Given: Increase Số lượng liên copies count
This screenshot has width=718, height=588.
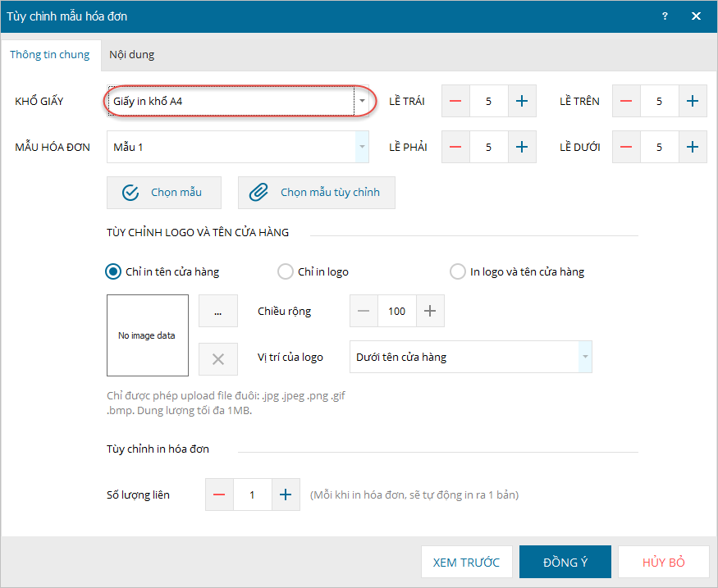Looking at the screenshot, I should (286, 495).
